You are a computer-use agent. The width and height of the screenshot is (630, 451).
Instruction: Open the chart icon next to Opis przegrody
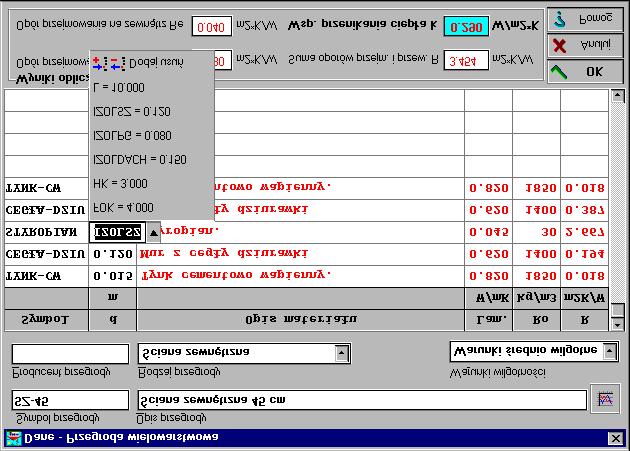pos(605,399)
